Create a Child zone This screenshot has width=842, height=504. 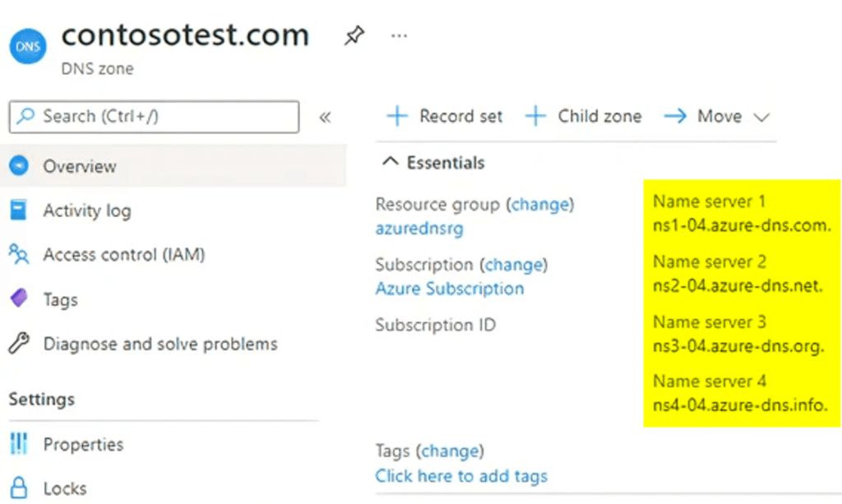[584, 117]
